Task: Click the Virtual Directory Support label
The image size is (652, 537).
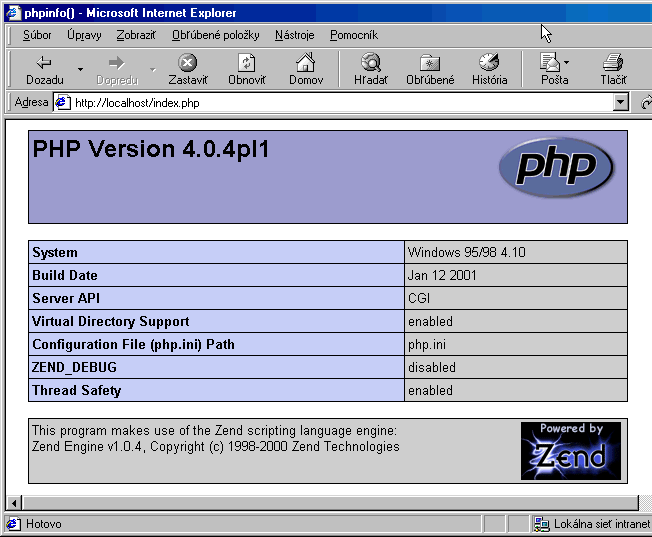Action: click(x=111, y=322)
